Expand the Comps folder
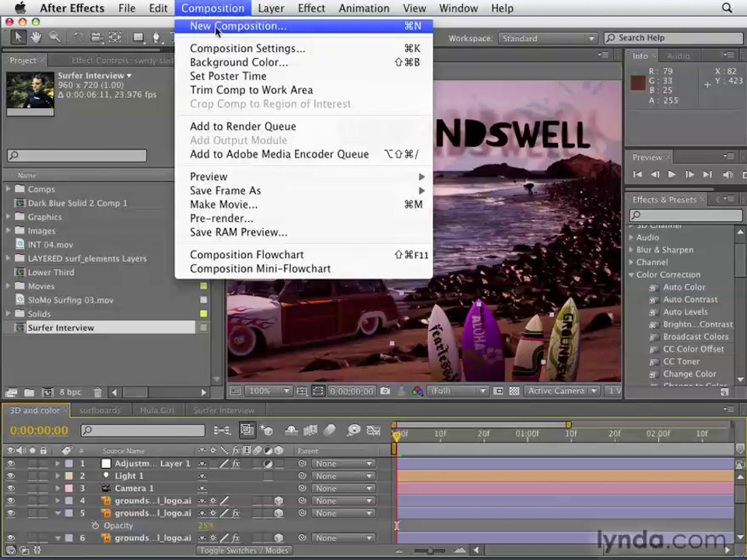This screenshot has width=747, height=560. [8, 189]
